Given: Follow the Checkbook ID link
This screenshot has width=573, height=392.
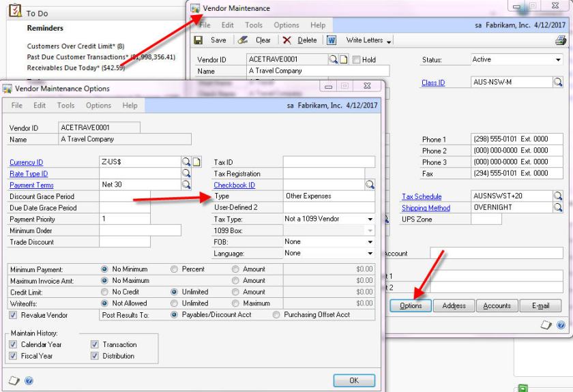Looking at the screenshot, I should coord(234,185).
